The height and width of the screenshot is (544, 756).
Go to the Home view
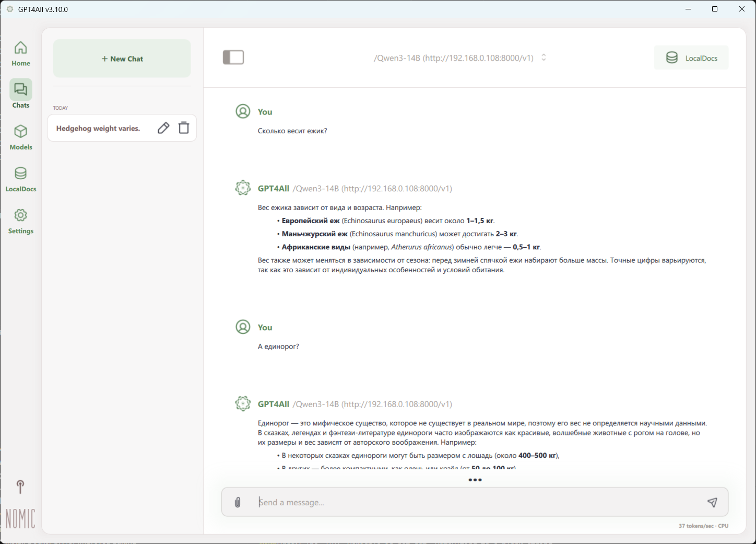point(21,54)
